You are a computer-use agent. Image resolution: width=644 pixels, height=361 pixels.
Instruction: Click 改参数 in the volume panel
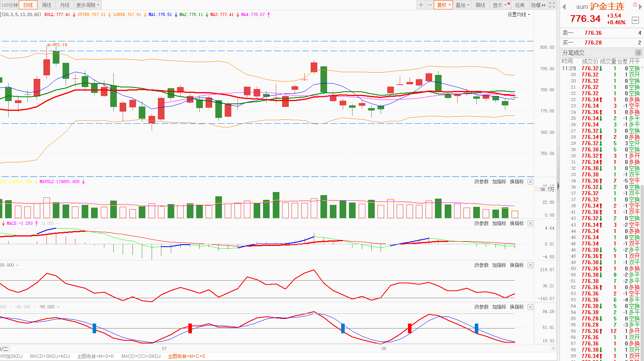point(481,181)
